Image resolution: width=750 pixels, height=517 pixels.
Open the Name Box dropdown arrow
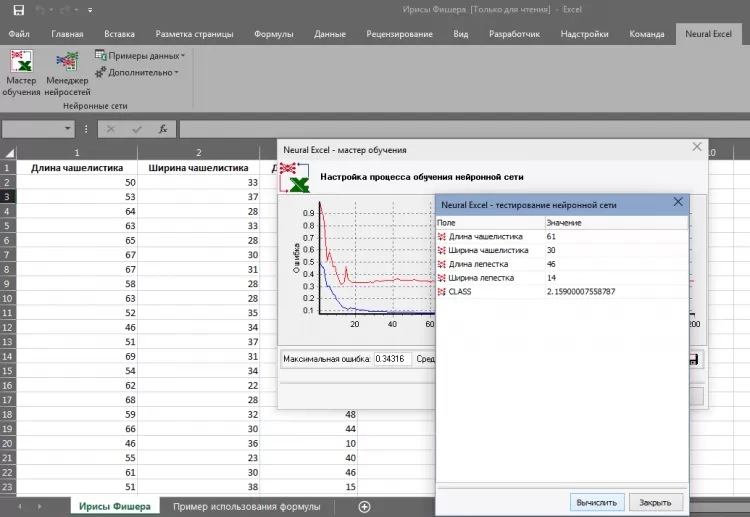pos(68,129)
